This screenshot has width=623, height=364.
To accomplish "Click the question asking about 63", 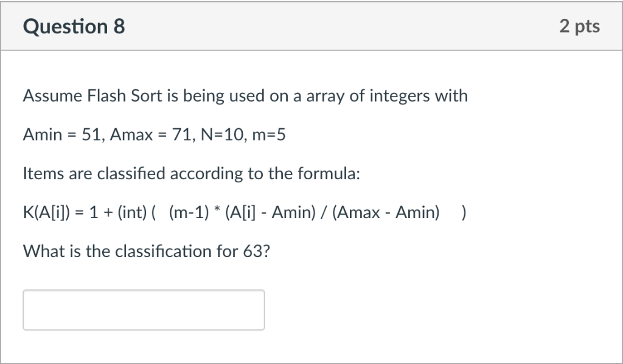I will point(147,251).
